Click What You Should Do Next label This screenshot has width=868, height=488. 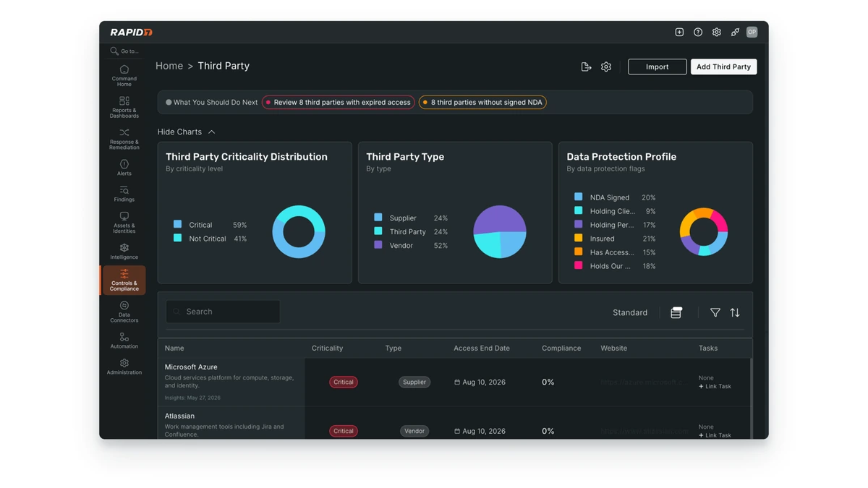pos(216,103)
